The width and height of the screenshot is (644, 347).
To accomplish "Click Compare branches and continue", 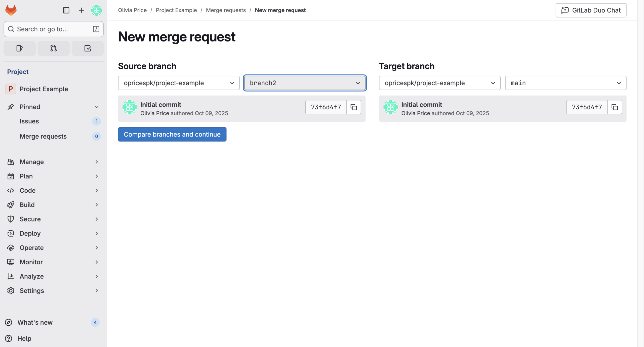I will [x=172, y=135].
